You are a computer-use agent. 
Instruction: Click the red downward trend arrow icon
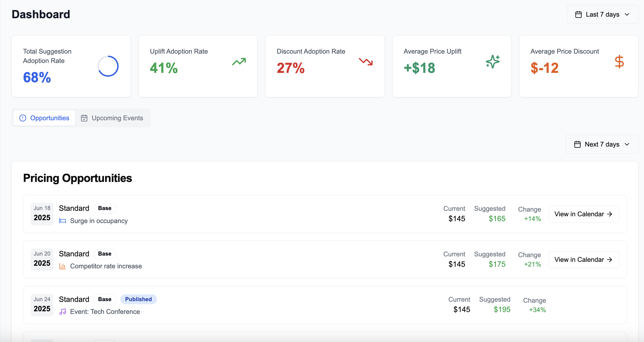pos(366,62)
